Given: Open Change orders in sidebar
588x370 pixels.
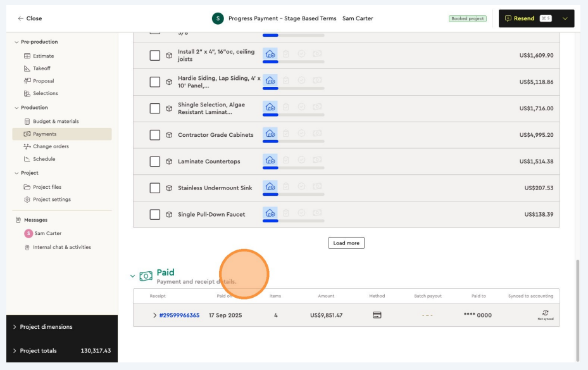Looking at the screenshot, I should click(x=51, y=146).
